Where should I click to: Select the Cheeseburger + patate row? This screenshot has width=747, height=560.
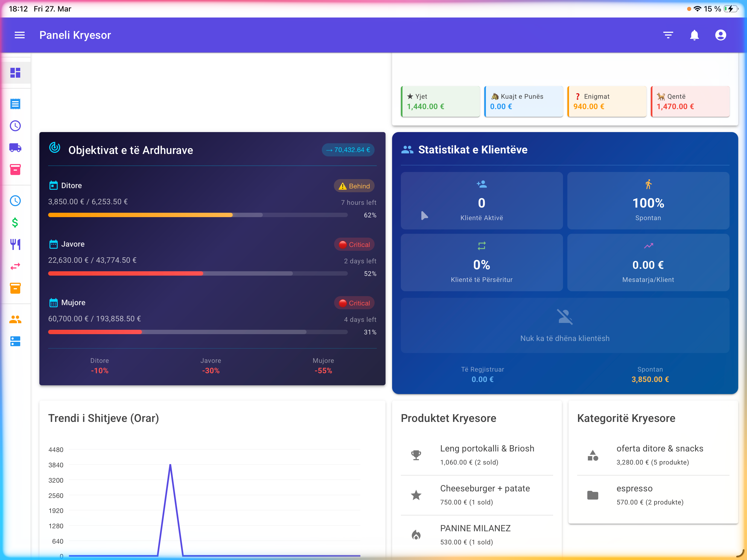477,495
